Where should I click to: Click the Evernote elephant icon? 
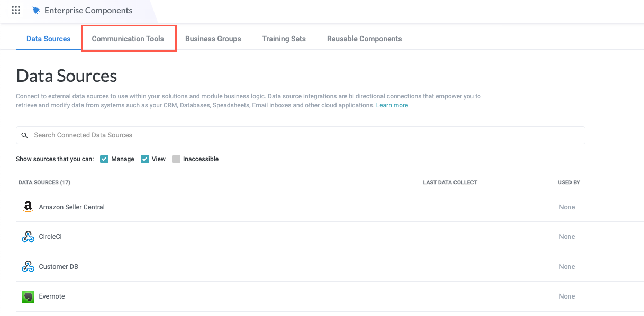pyautogui.click(x=28, y=296)
